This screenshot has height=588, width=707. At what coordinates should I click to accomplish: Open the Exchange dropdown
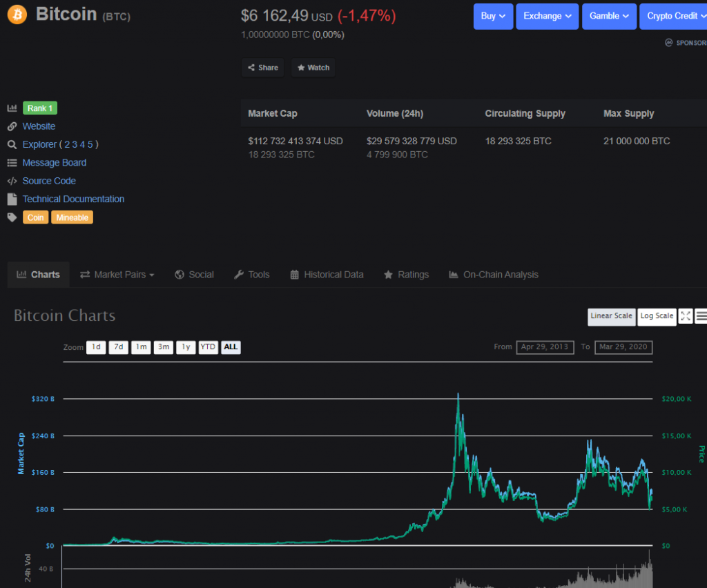click(x=547, y=16)
